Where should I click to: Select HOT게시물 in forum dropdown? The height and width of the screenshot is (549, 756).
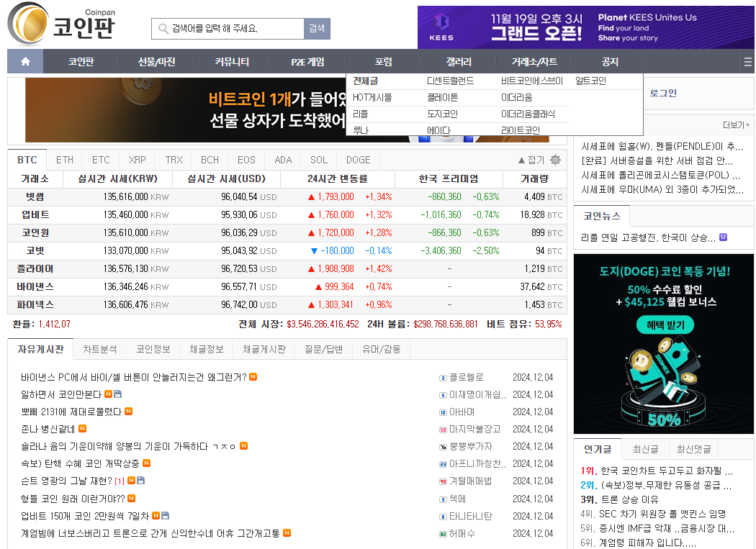372,98
